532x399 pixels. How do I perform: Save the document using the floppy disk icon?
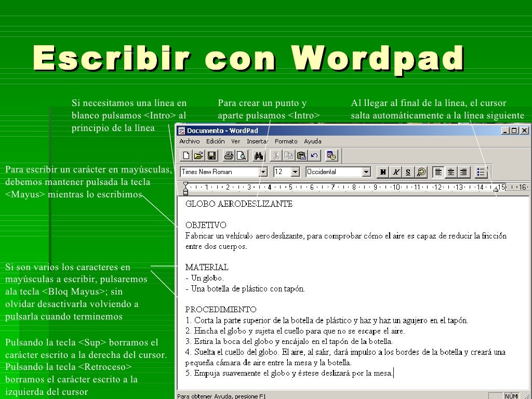click(x=211, y=156)
